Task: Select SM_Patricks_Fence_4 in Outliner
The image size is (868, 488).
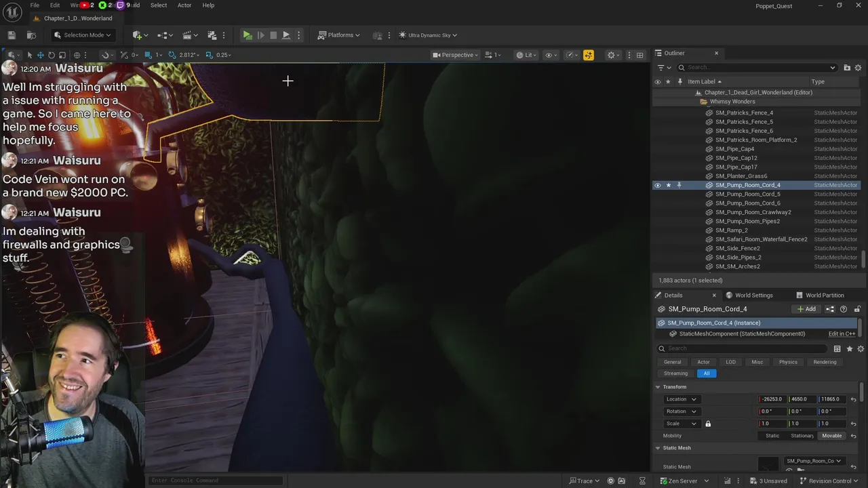Action: (744, 113)
